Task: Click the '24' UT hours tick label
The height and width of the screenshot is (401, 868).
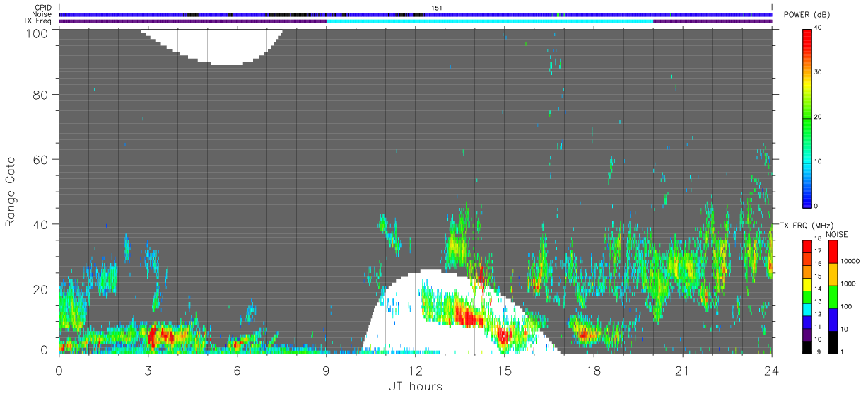Action: (x=771, y=371)
